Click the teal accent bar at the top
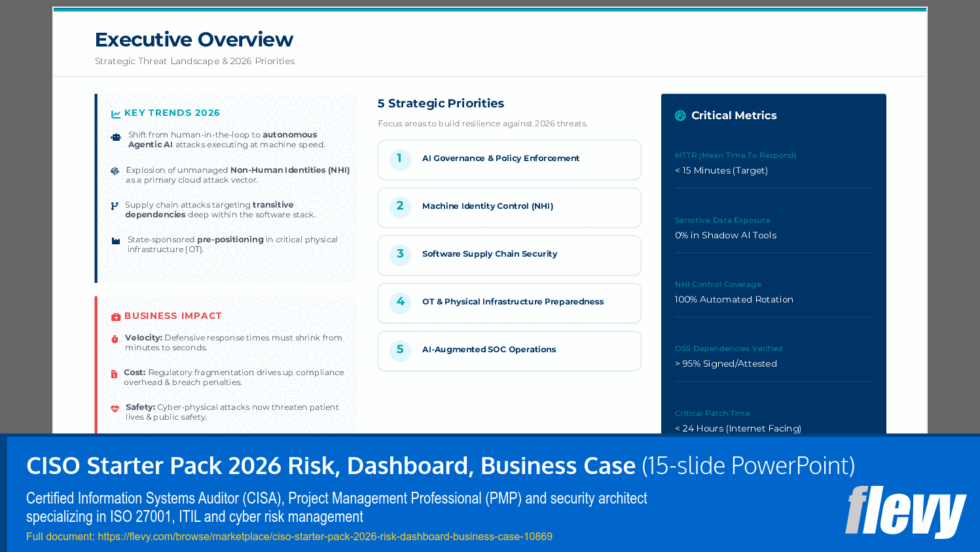The image size is (980, 552). point(490,9)
